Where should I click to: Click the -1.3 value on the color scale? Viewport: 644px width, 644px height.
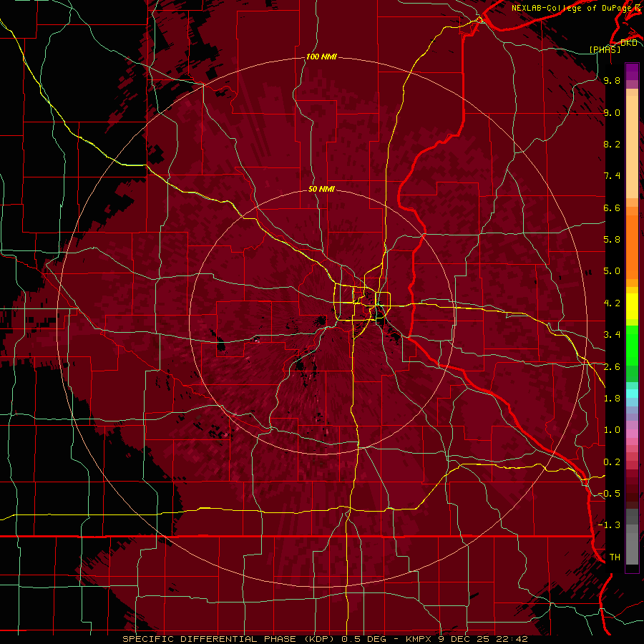pyautogui.click(x=609, y=525)
